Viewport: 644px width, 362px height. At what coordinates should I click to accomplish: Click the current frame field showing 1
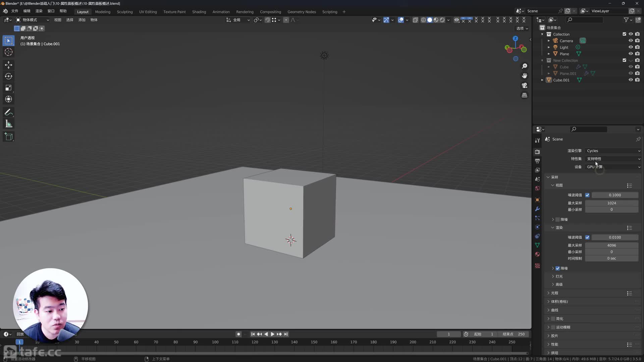click(449, 334)
